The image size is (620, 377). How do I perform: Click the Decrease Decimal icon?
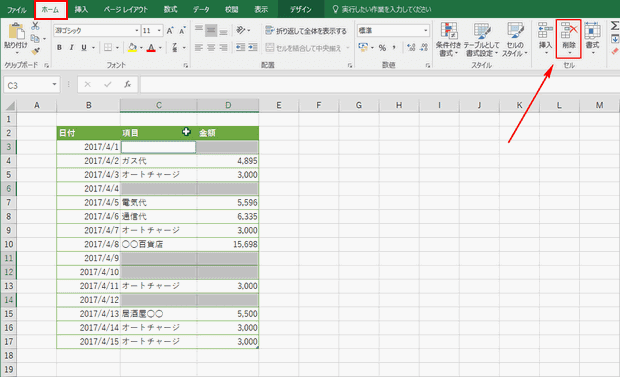pos(424,48)
